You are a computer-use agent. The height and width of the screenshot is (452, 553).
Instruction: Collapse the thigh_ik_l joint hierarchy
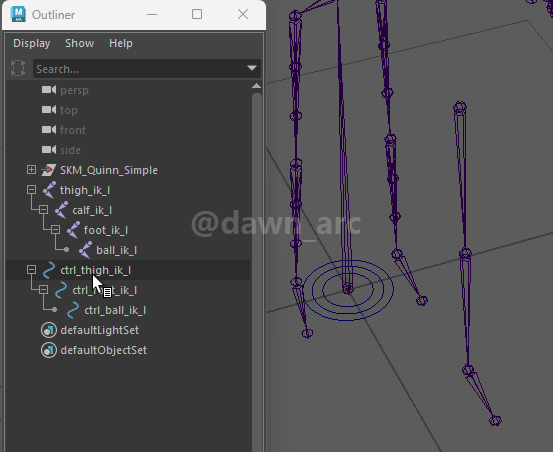pos(31,190)
